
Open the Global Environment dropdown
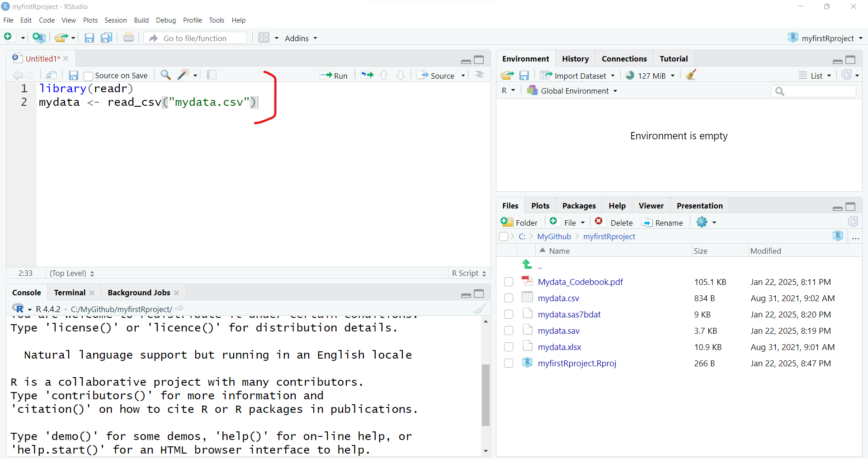572,91
